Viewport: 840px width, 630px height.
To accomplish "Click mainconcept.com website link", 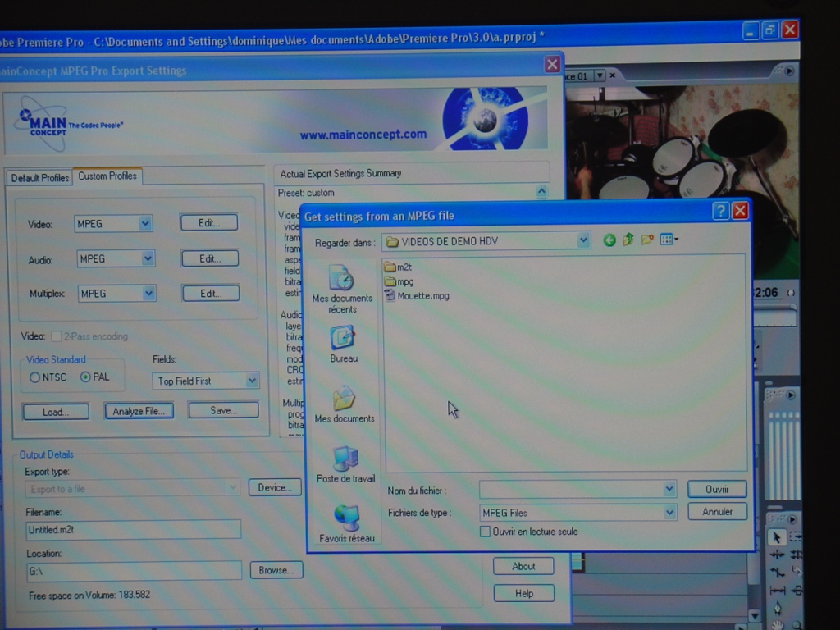I will point(363,135).
